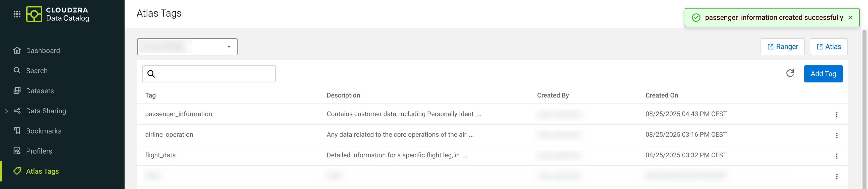Expand passenger_information description ellipsis

pyautogui.click(x=478, y=114)
